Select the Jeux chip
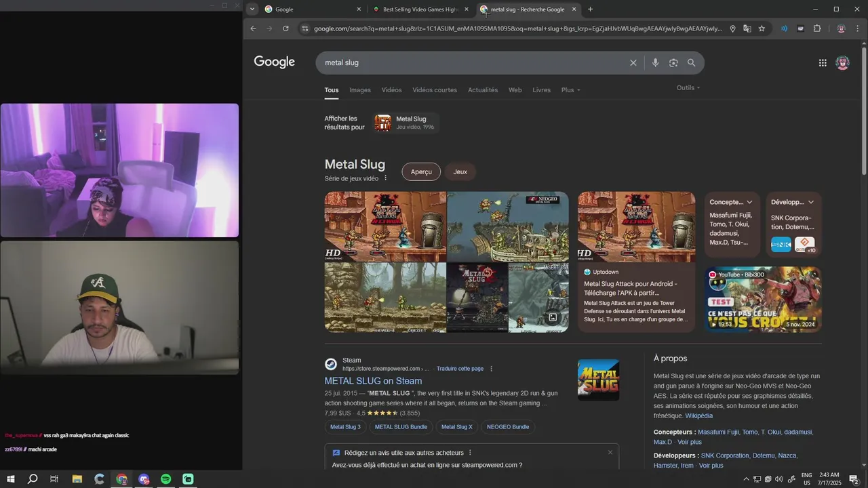The height and width of the screenshot is (488, 868). point(460,172)
